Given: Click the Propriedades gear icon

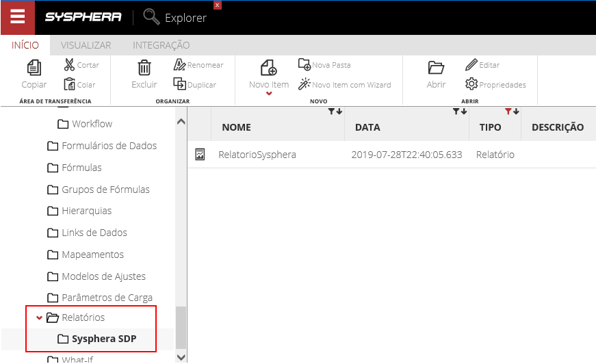Looking at the screenshot, I should (471, 83).
